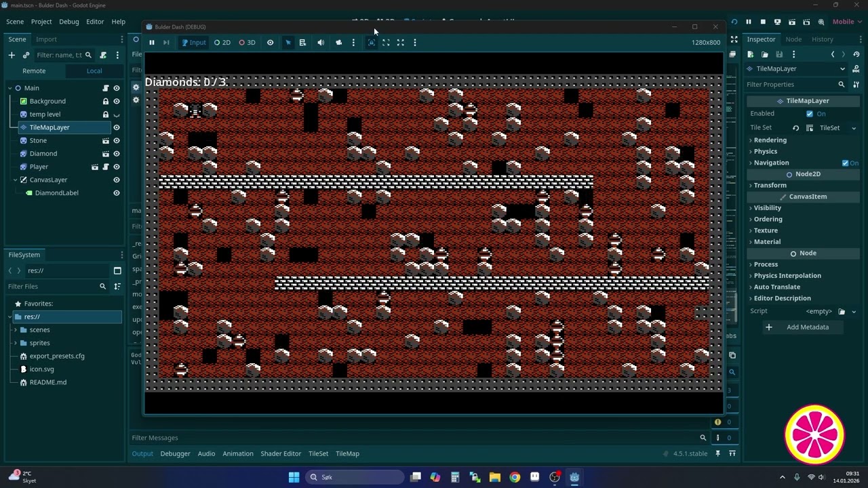Screen dimensions: 868x488
Task: Open the script attached to the Player node
Action: 105,167
